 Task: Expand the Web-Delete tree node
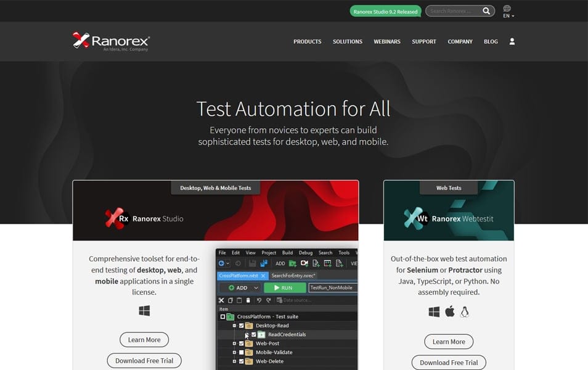point(234,361)
